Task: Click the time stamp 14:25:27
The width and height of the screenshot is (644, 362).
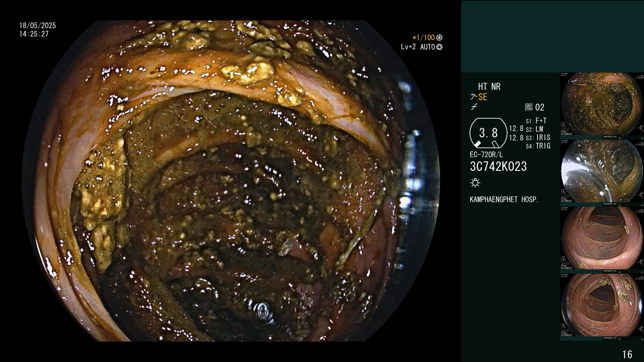Action: click(34, 34)
